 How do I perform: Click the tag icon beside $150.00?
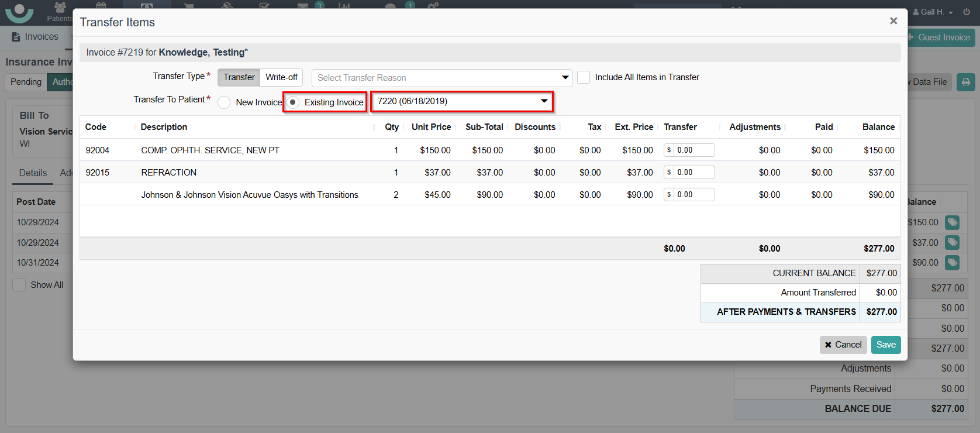pyautogui.click(x=952, y=222)
